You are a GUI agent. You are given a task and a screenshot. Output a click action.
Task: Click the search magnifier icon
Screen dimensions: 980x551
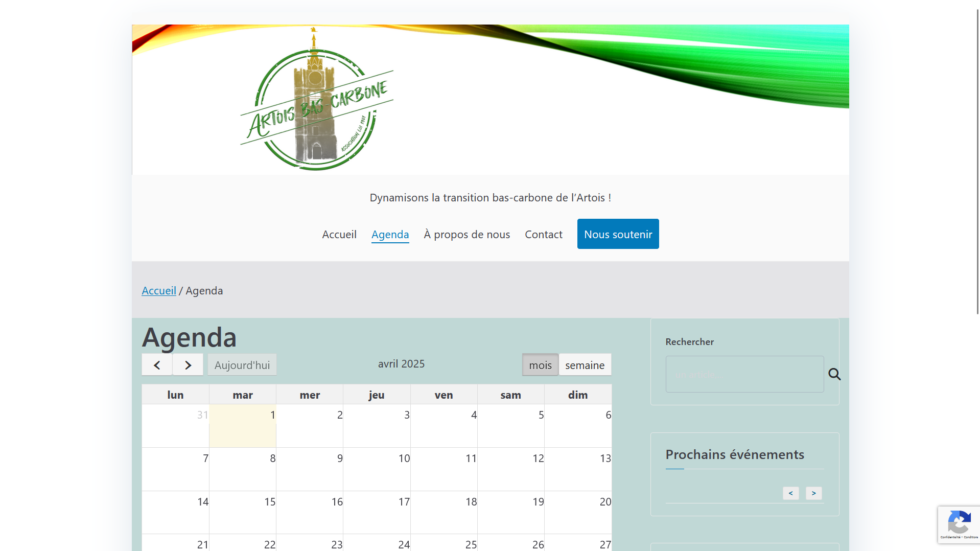834,374
